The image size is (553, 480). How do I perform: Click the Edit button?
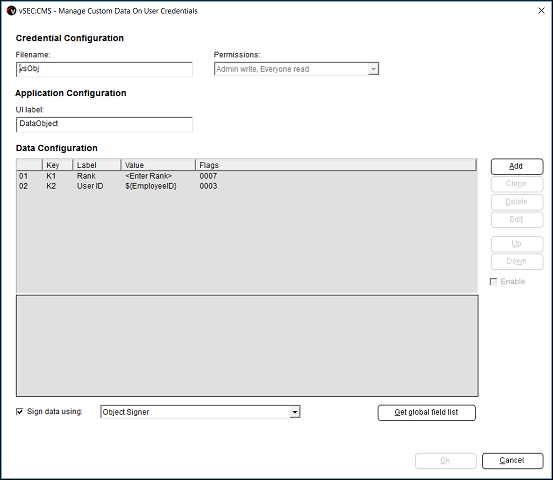tap(517, 219)
